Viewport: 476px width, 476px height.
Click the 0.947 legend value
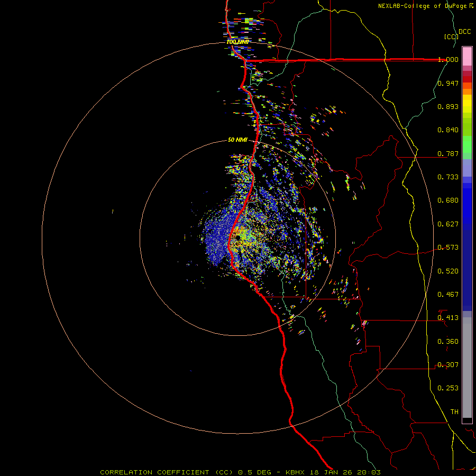(448, 83)
